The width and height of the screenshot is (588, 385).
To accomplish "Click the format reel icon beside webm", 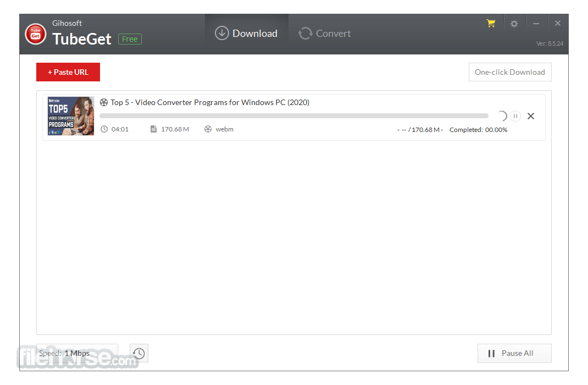I will coord(208,129).
